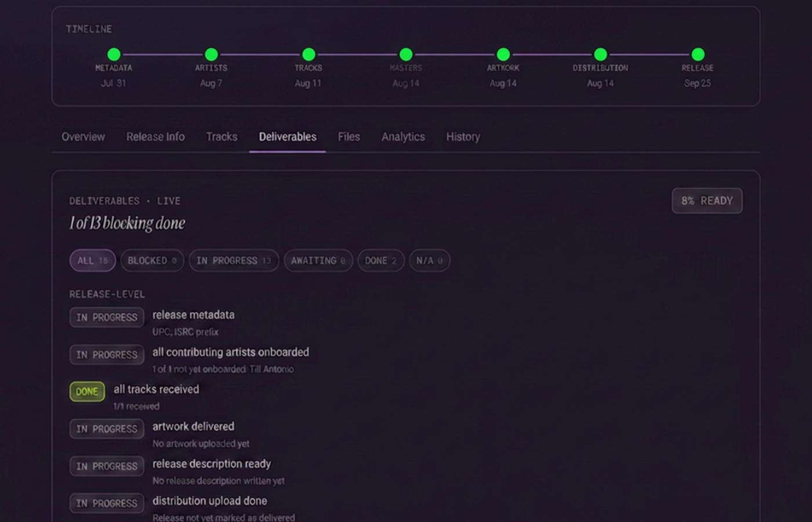Open the distribution upload done item

coord(210,501)
